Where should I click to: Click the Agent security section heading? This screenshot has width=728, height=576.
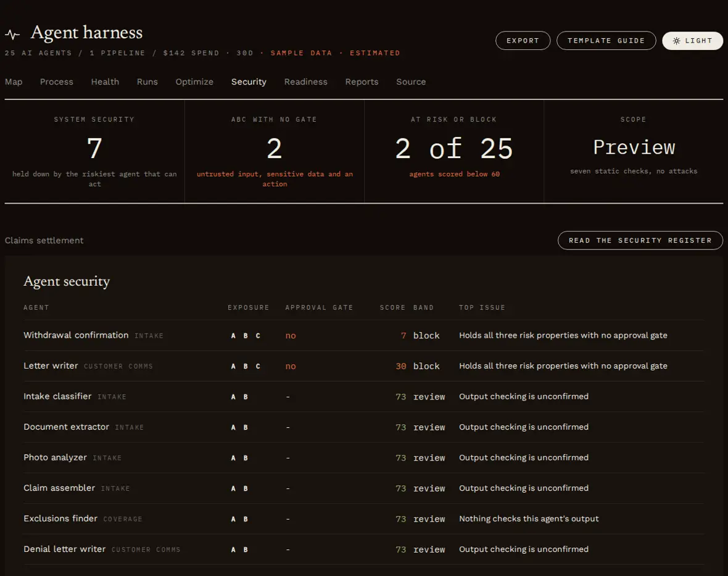coord(67,282)
